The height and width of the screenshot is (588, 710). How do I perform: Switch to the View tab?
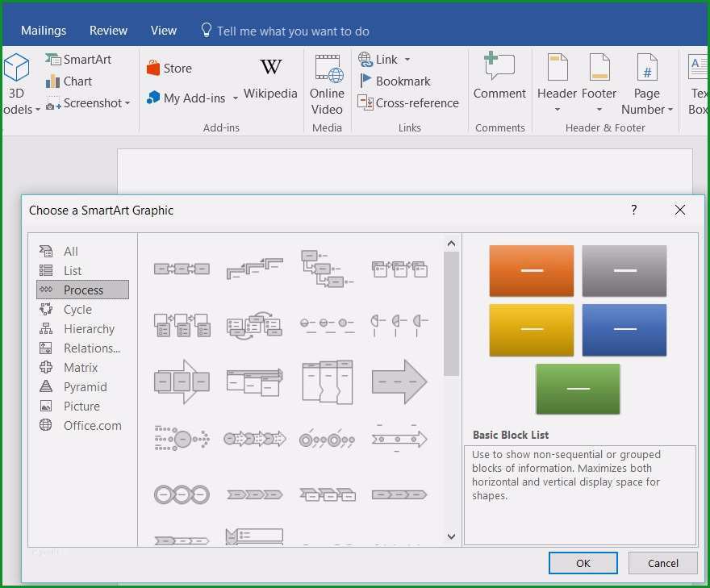(164, 31)
